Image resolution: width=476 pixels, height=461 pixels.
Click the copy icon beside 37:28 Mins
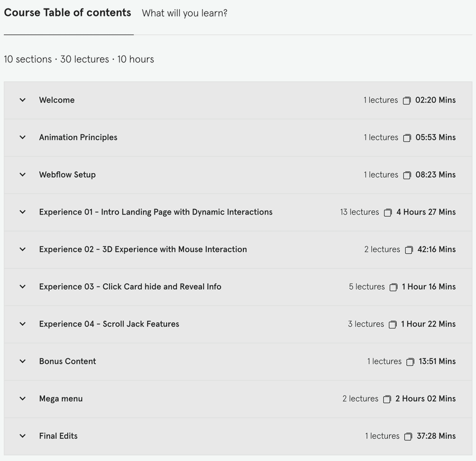click(x=408, y=437)
